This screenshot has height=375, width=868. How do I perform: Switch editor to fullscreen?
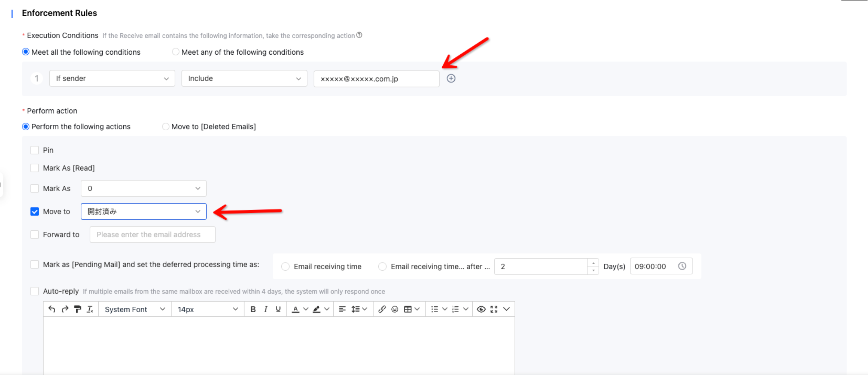(494, 309)
